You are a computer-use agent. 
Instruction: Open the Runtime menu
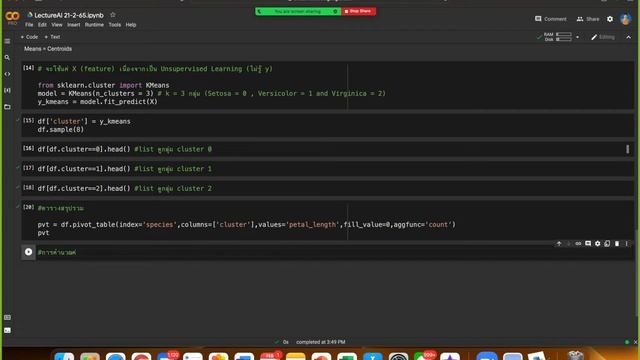[x=94, y=25]
